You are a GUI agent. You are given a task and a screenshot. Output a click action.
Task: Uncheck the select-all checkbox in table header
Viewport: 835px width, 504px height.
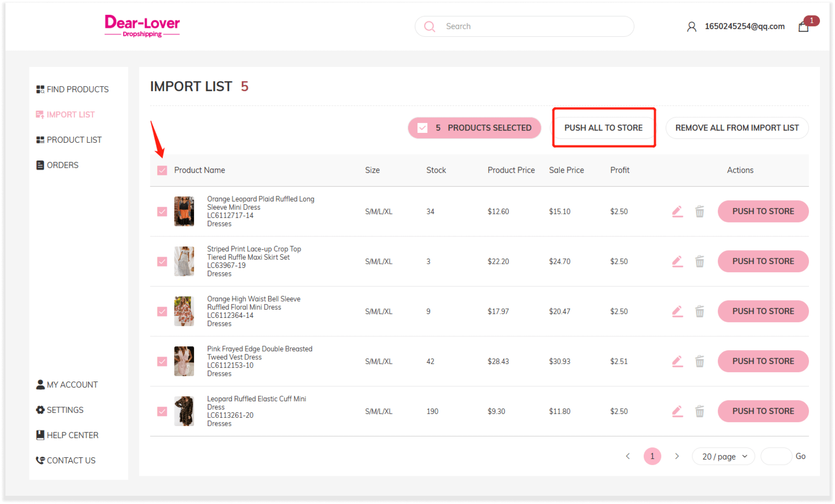pos(162,170)
